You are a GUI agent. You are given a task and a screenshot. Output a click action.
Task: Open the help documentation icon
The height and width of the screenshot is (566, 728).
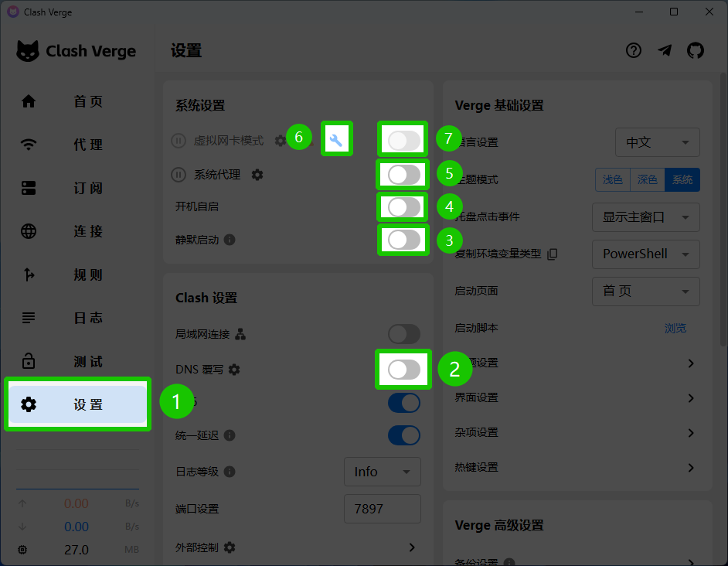[x=633, y=50]
